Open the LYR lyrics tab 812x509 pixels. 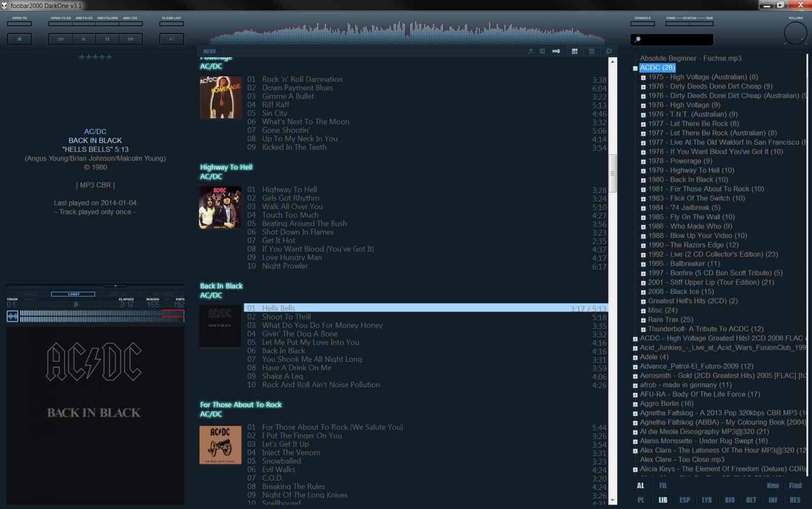[x=707, y=500]
